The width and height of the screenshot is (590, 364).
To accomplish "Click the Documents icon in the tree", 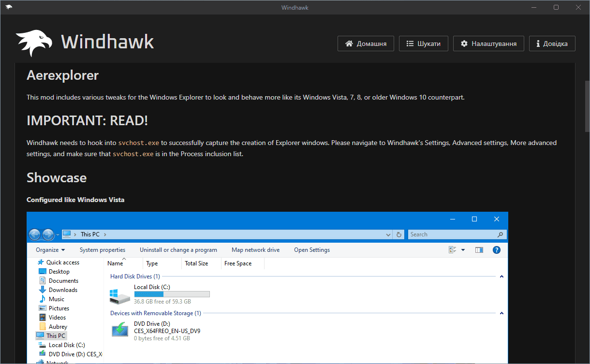I will [x=43, y=281].
